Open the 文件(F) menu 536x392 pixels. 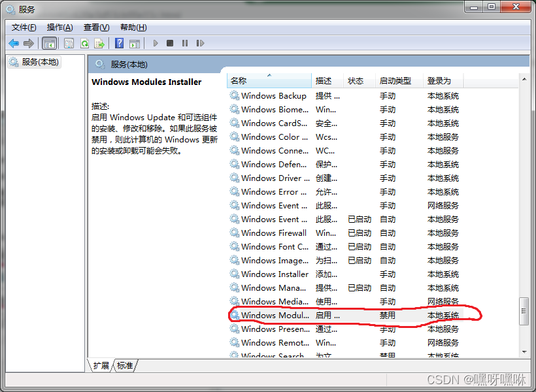coord(24,27)
